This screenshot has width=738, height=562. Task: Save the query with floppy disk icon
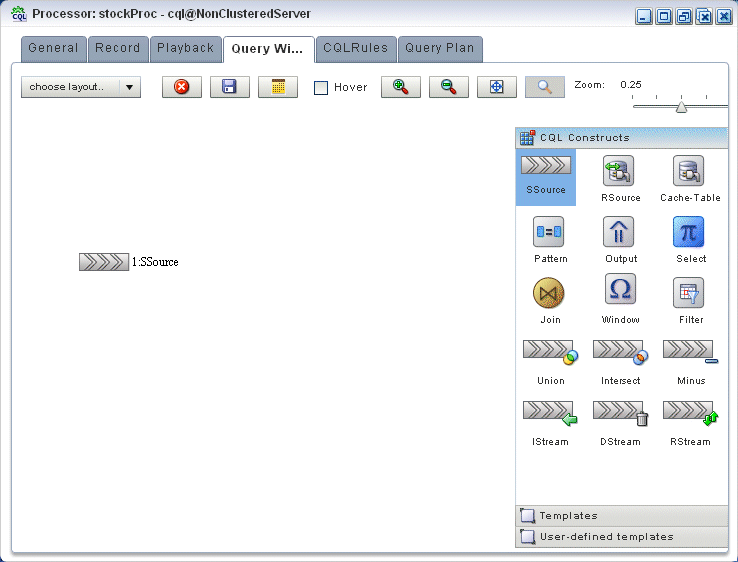[230, 87]
